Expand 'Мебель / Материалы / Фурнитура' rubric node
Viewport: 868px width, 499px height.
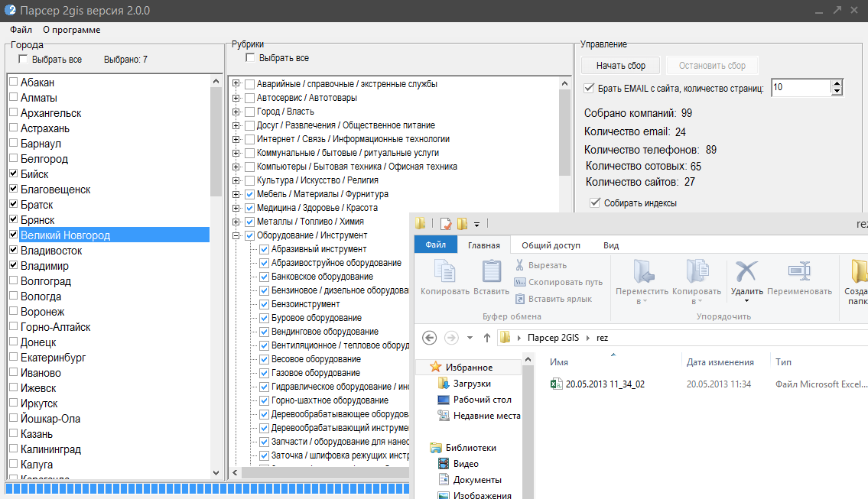[236, 194]
